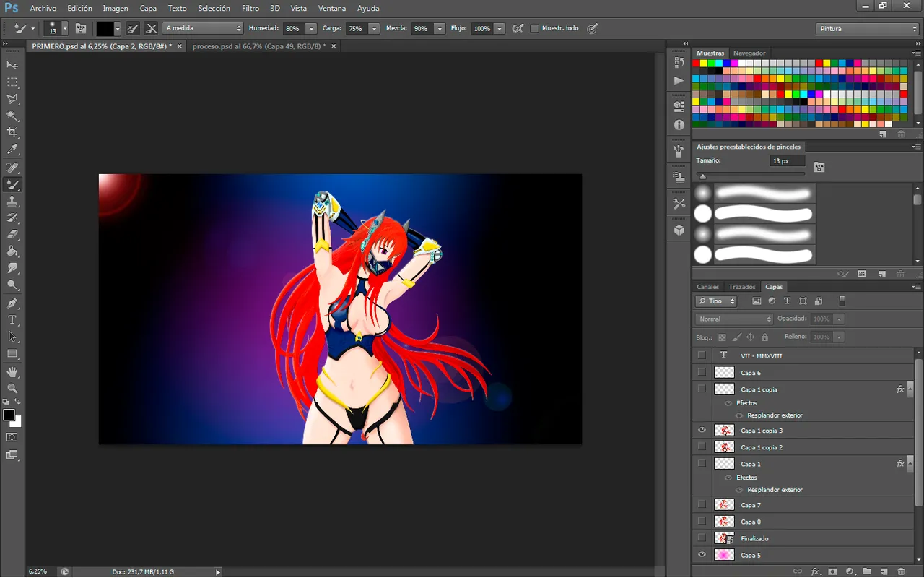Select the Zoom tool
Viewport: 924px width, 578px height.
tap(12, 388)
